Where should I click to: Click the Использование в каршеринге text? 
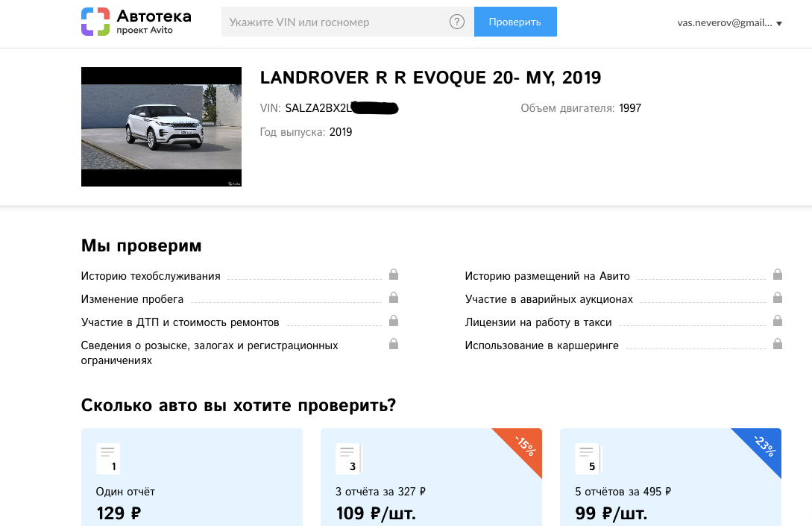click(x=541, y=345)
